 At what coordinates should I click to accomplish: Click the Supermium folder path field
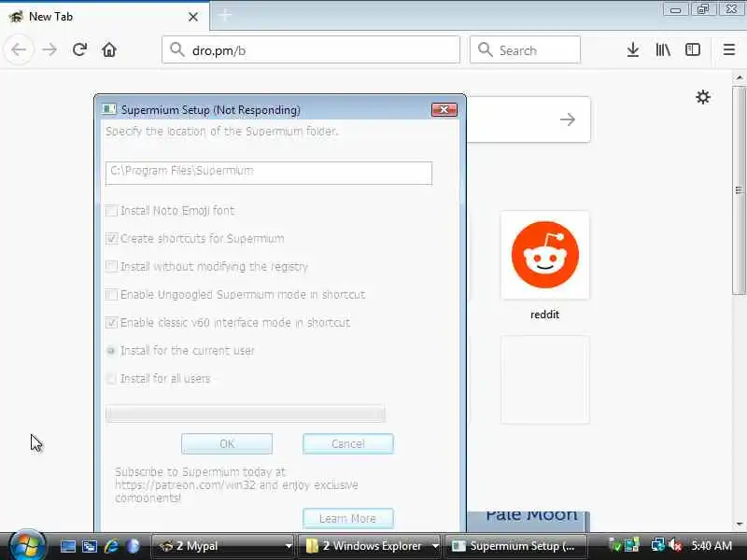[269, 173]
